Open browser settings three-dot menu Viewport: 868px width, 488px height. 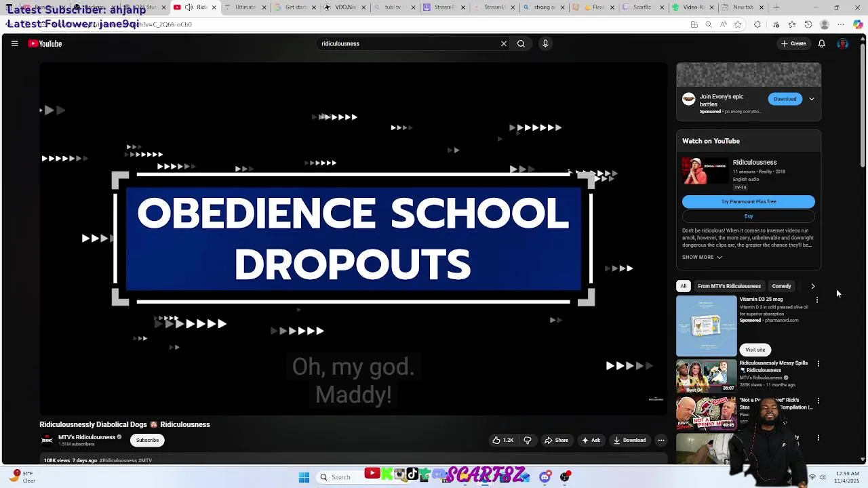coord(842,24)
